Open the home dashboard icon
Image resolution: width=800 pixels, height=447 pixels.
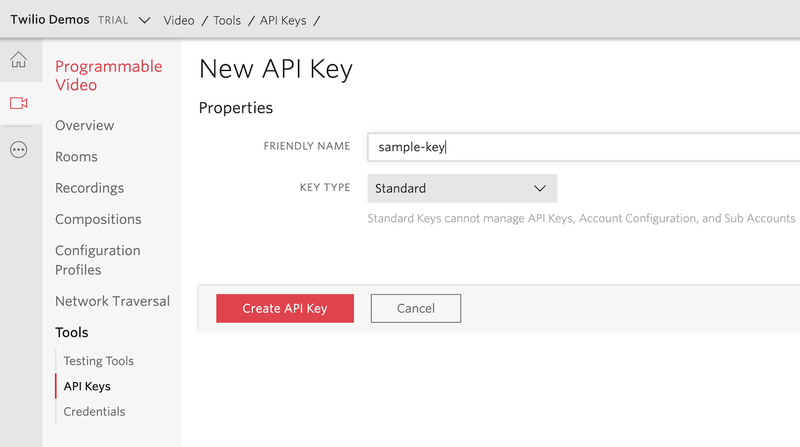[18, 60]
